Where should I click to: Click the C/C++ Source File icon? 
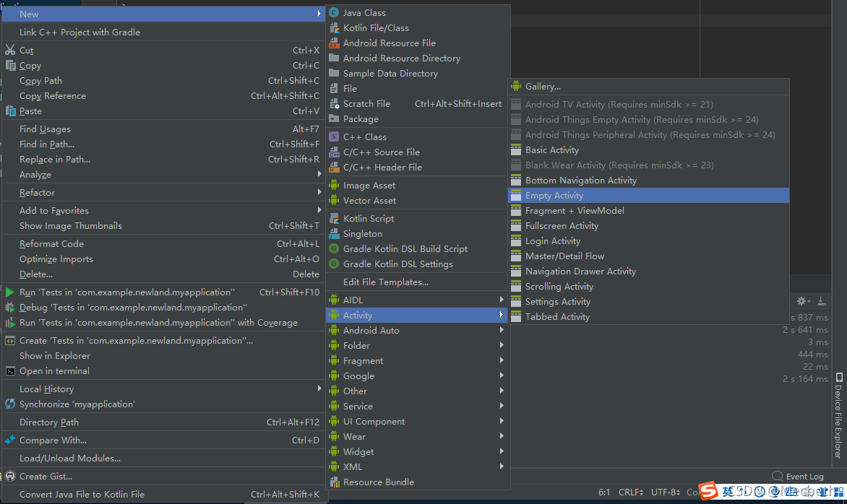tap(335, 152)
